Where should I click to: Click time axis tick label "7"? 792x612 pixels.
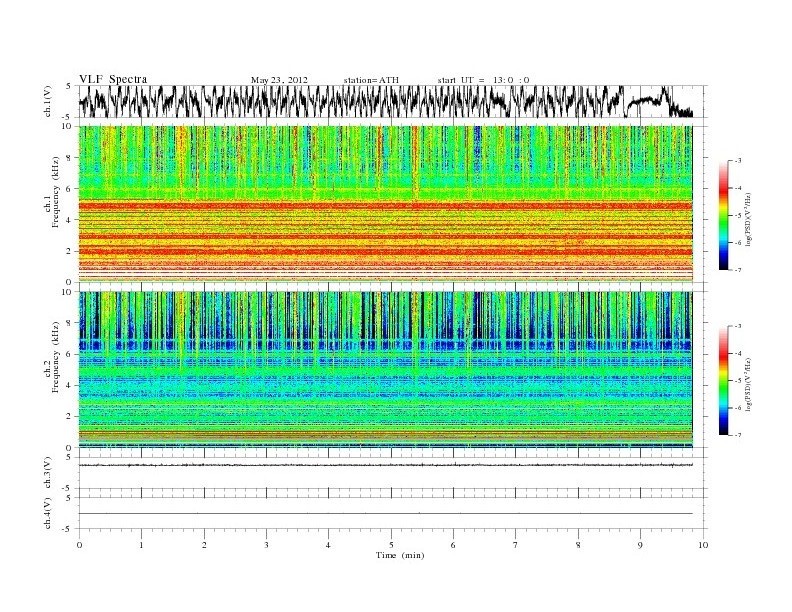click(516, 545)
